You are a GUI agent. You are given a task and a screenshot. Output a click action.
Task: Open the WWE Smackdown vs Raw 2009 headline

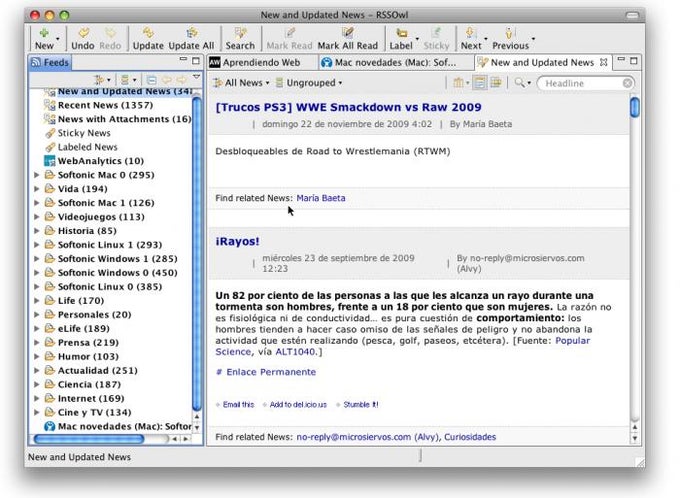pos(348,107)
